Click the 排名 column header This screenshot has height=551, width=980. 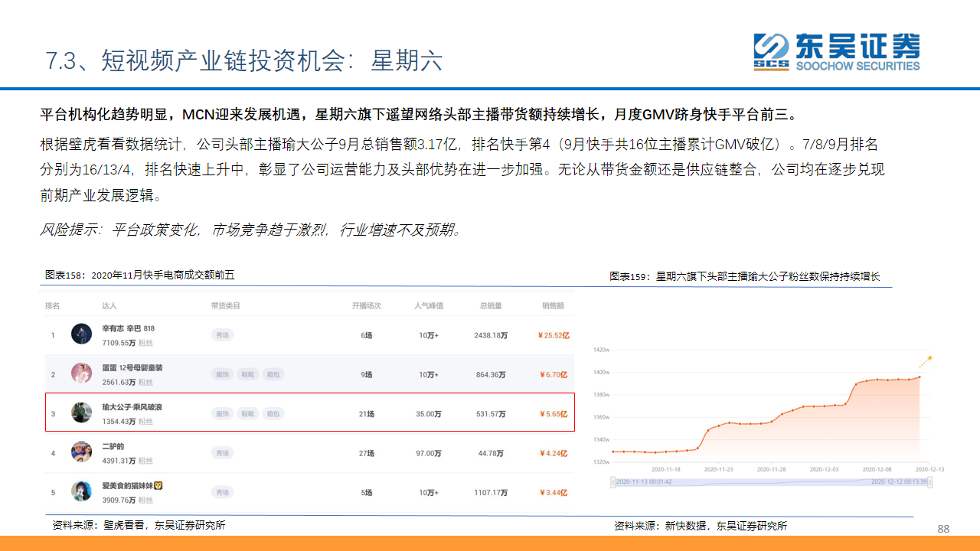53,305
